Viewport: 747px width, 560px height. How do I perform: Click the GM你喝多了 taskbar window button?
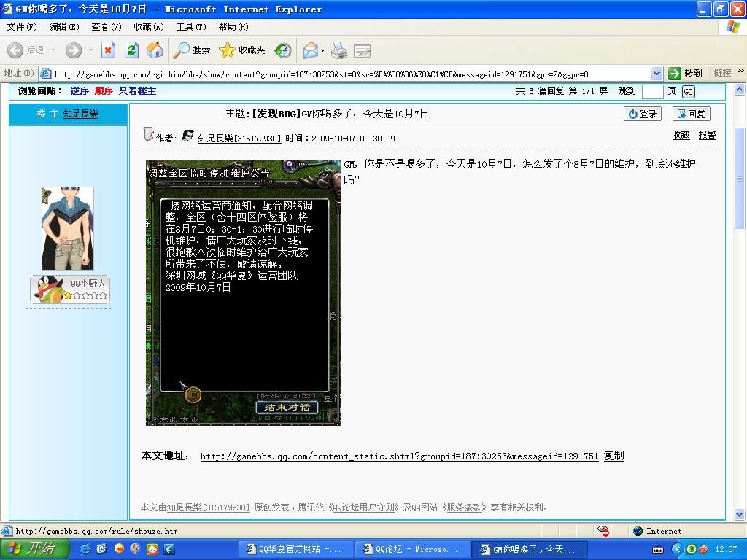(529, 549)
